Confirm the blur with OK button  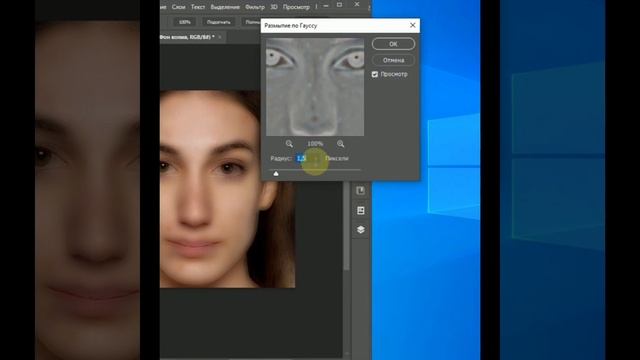pos(393,44)
